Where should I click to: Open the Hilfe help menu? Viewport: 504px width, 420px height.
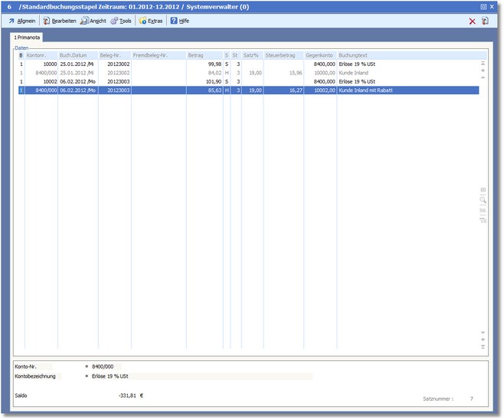coord(179,21)
